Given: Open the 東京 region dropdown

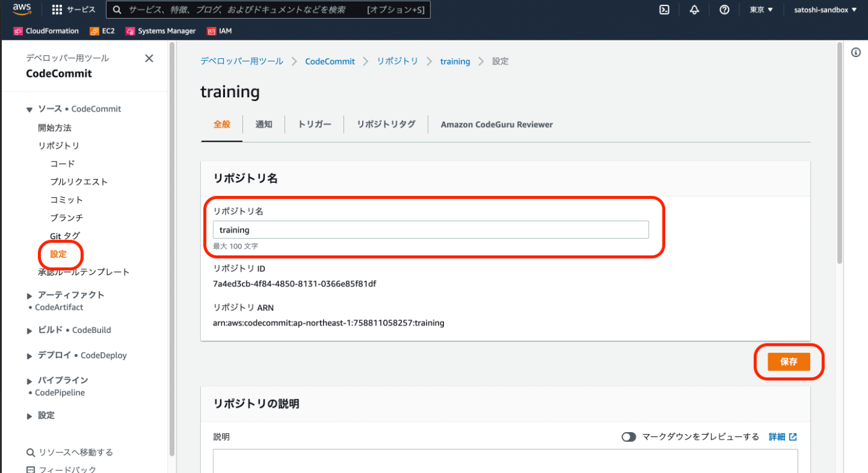Looking at the screenshot, I should (761, 10).
